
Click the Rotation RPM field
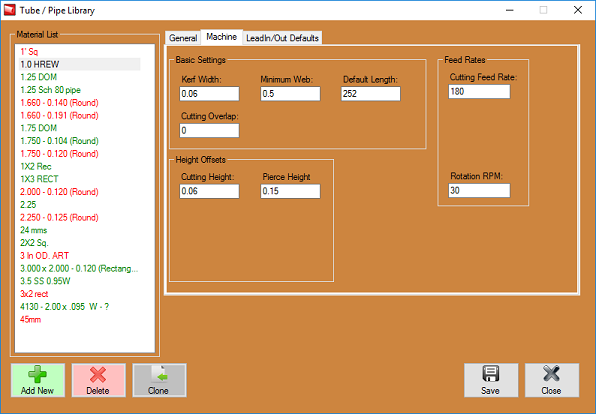(479, 190)
